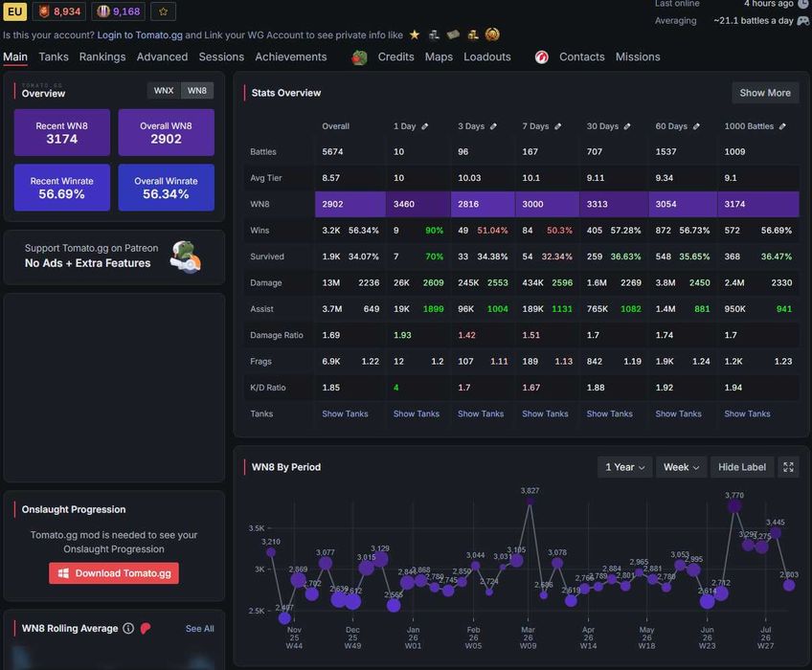Open the Week grouping dropdown

point(681,467)
